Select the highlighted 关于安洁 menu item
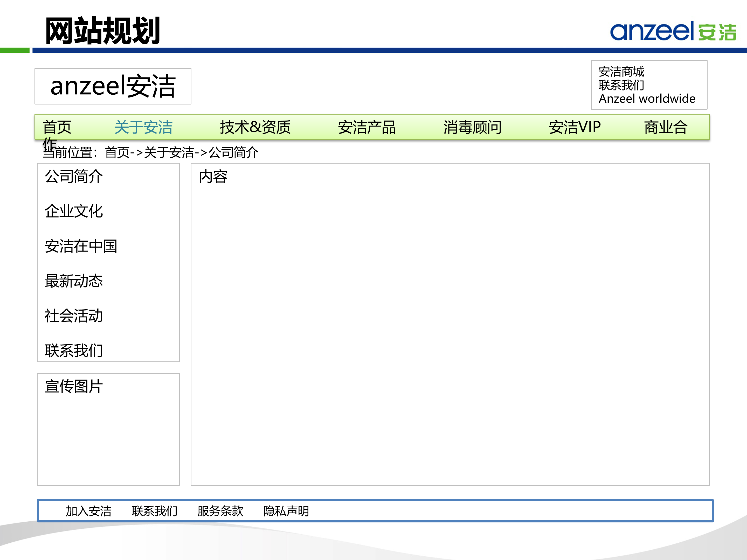747x560 pixels. click(144, 127)
